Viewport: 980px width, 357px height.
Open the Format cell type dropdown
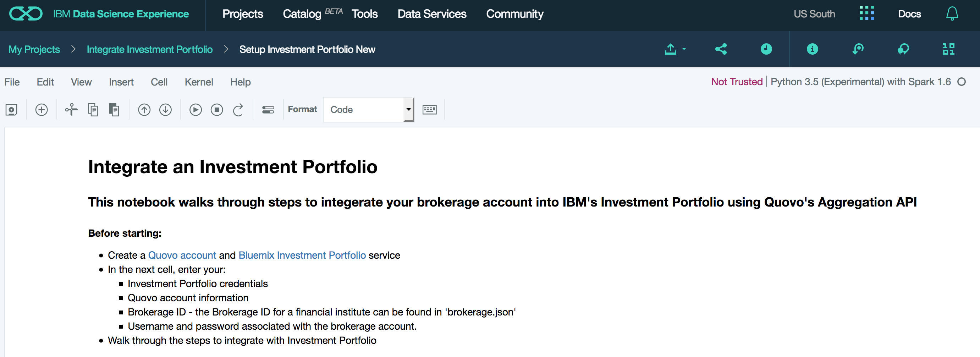[x=368, y=110]
